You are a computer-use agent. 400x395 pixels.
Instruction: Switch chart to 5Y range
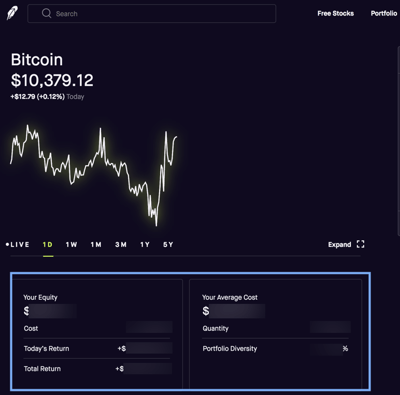click(168, 244)
